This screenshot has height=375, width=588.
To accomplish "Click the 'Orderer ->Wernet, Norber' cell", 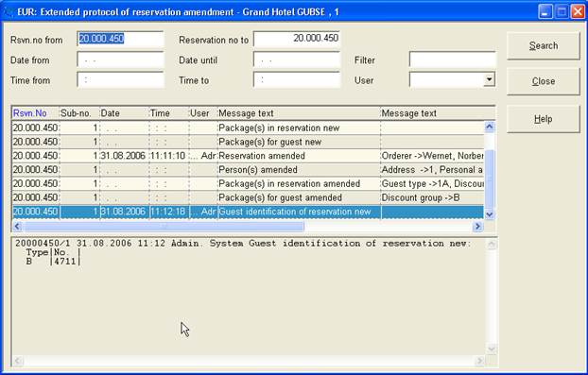I will coord(432,156).
